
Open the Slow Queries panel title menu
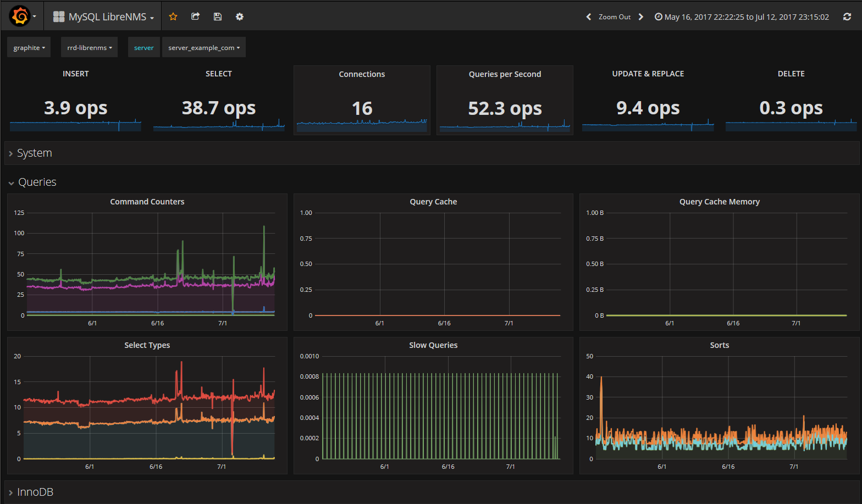tap(433, 345)
